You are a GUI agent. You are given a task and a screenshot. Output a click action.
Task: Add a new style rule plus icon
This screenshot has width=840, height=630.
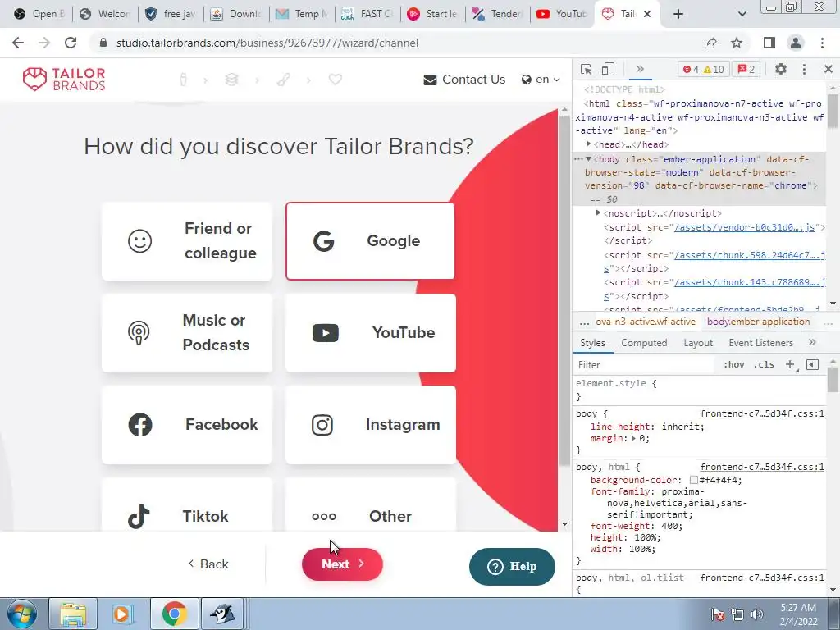pyautogui.click(x=790, y=365)
